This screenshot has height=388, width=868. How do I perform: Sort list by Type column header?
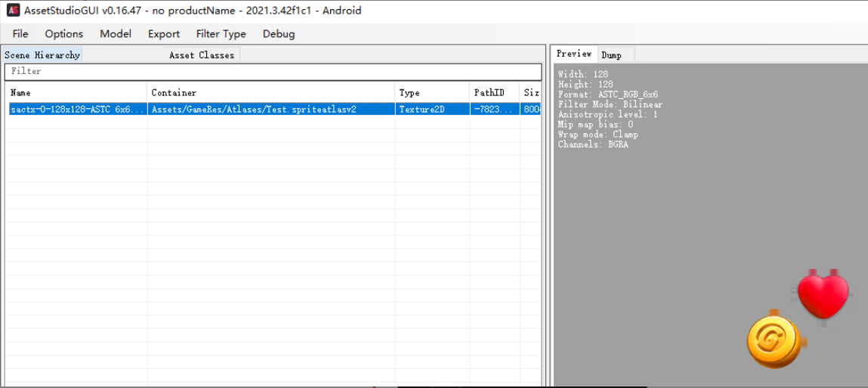click(432, 92)
